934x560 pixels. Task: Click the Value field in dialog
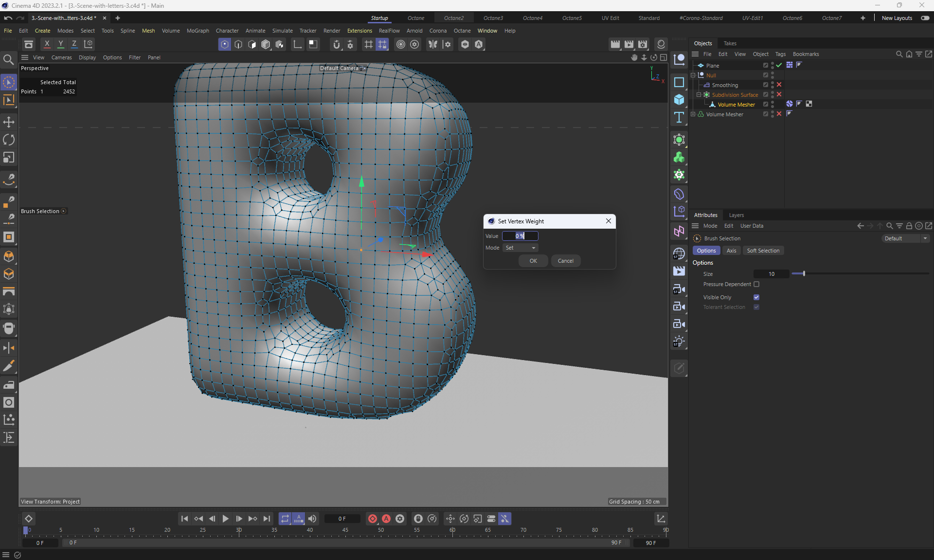coord(520,236)
